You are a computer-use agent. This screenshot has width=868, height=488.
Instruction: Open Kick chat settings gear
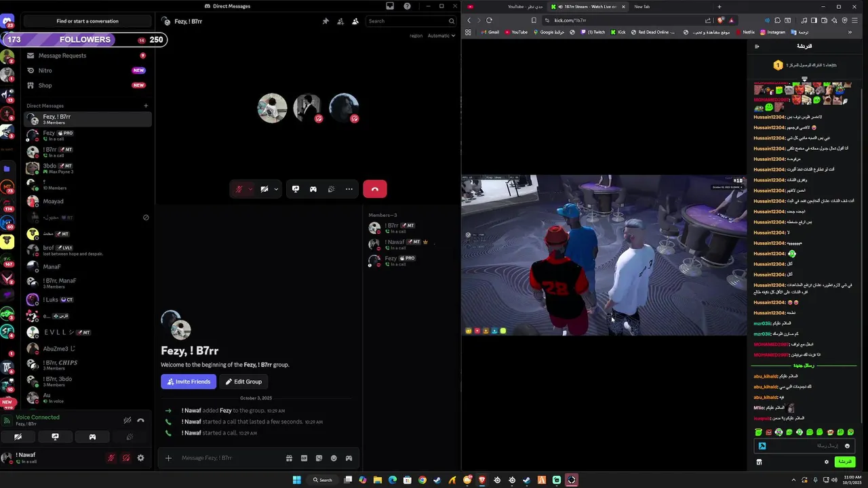pyautogui.click(x=827, y=462)
